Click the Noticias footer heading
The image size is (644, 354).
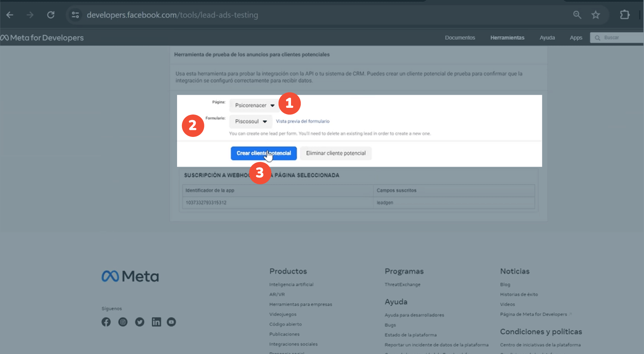(515, 272)
